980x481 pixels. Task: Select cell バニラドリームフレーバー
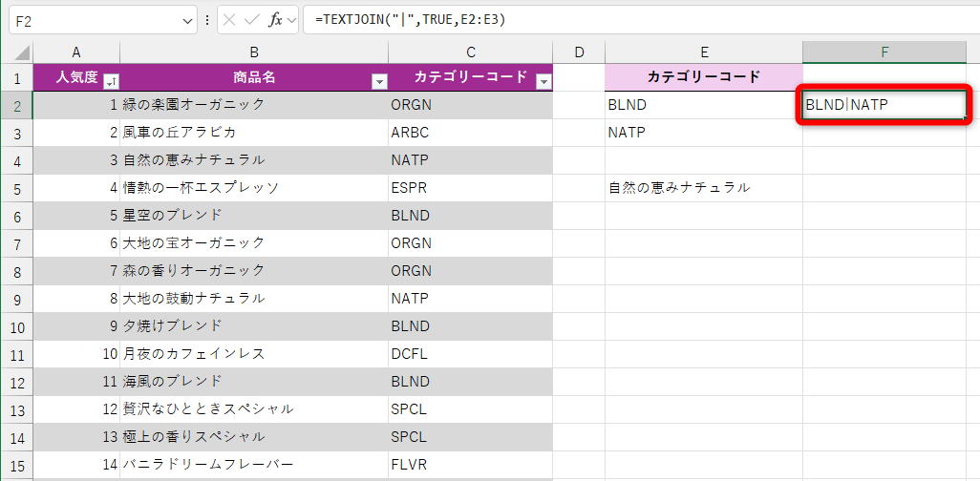coord(254,464)
